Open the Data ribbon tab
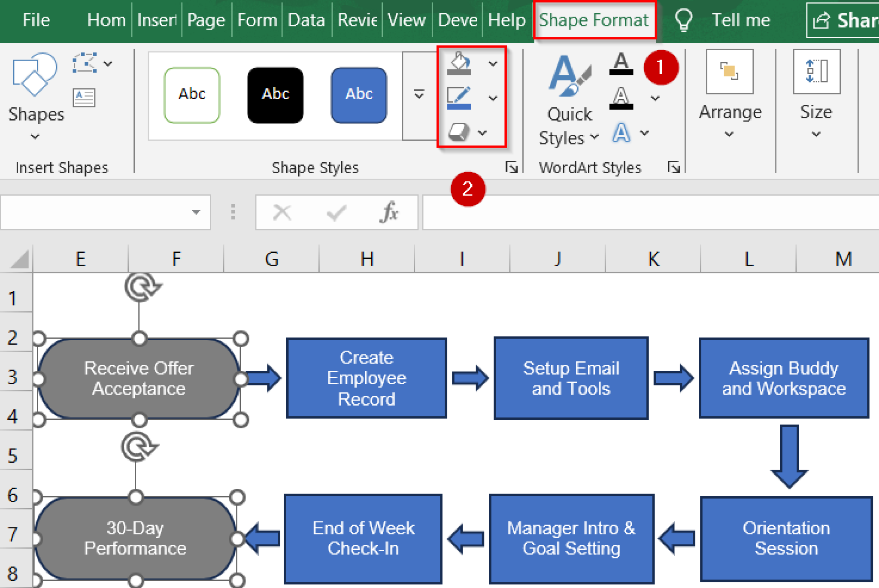 point(306,20)
